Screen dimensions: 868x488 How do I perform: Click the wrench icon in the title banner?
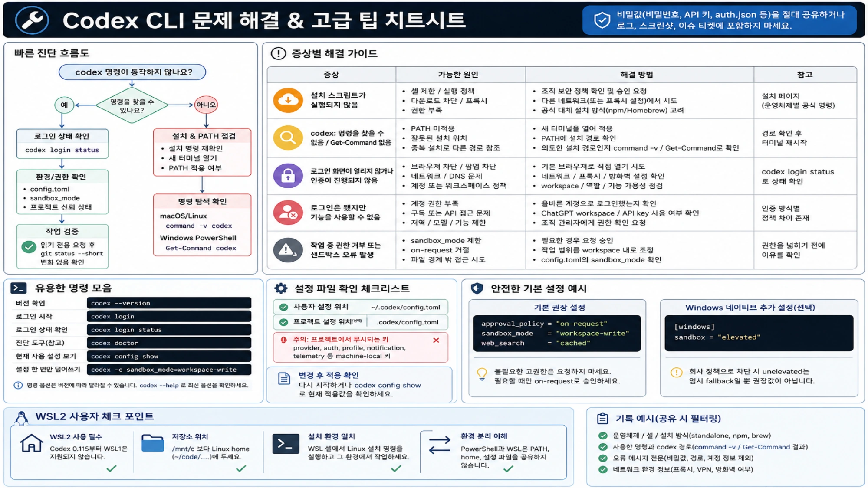coord(32,20)
